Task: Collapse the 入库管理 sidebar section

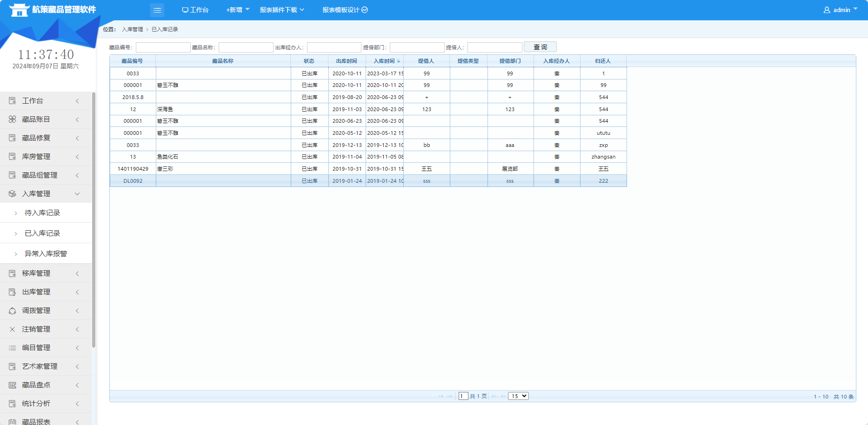Action: point(77,194)
